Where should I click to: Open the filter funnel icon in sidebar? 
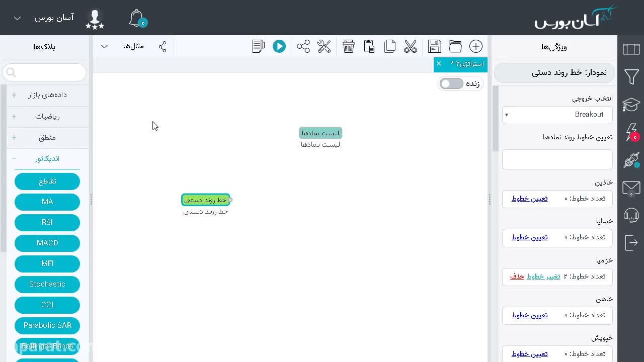[631, 77]
